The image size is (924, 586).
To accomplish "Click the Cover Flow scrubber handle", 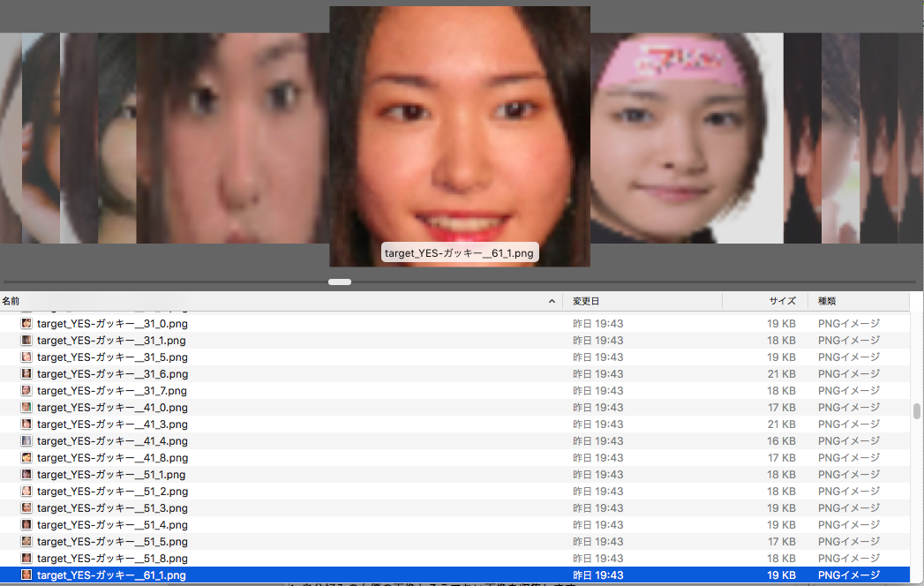I will pos(340,282).
